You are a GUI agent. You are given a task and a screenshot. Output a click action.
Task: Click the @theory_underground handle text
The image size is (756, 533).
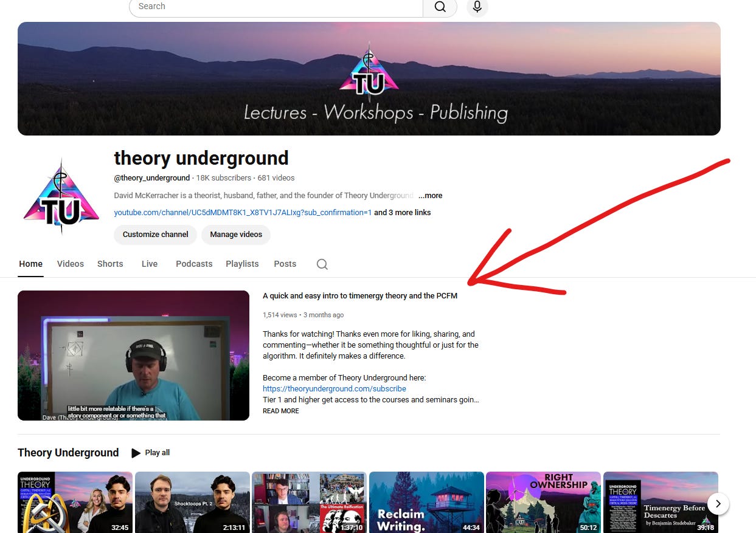pyautogui.click(x=152, y=178)
